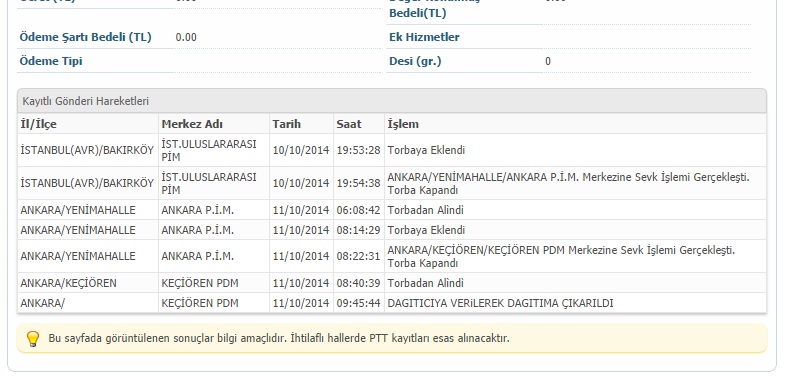Click the Ek Hizmetler label
797x379 pixels.
point(424,37)
